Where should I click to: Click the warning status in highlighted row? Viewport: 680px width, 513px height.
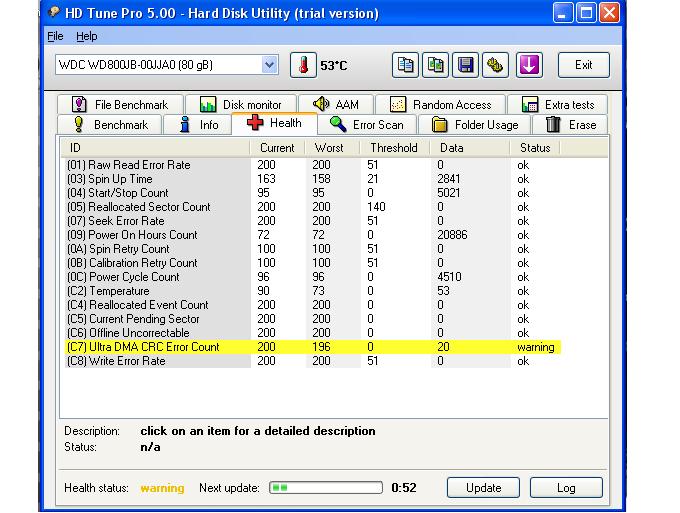point(536,347)
